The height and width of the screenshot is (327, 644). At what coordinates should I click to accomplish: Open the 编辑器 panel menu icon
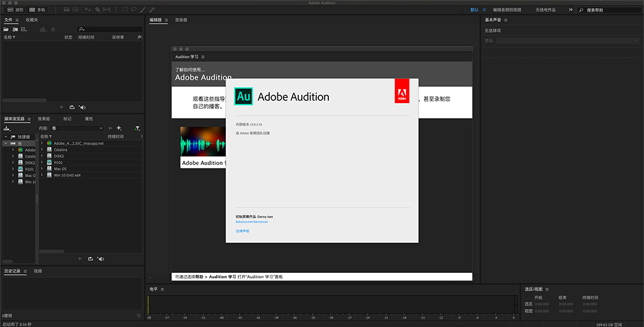(166, 19)
